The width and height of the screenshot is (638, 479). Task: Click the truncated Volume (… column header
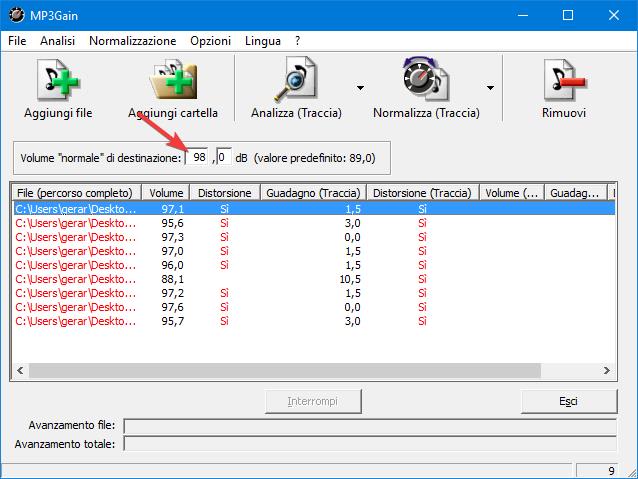[511, 192]
